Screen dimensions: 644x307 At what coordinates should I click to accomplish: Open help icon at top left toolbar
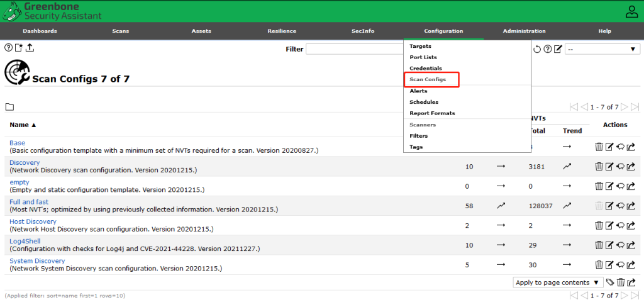(8, 48)
